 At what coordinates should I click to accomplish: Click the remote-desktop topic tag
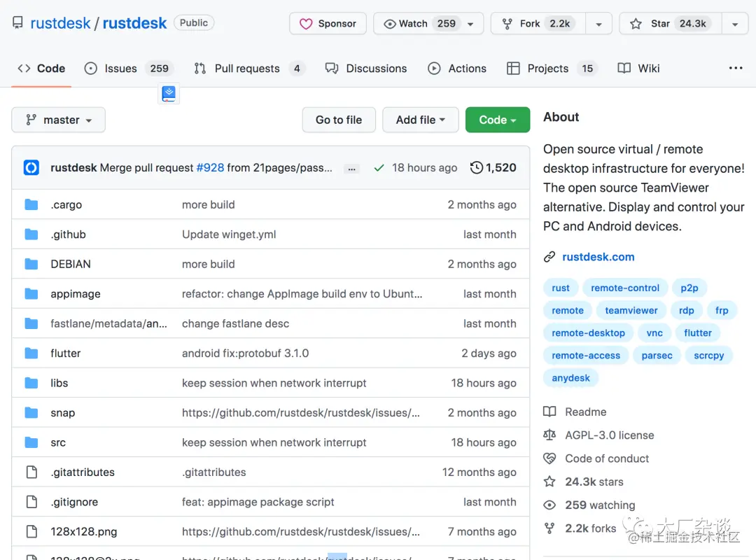(x=588, y=332)
